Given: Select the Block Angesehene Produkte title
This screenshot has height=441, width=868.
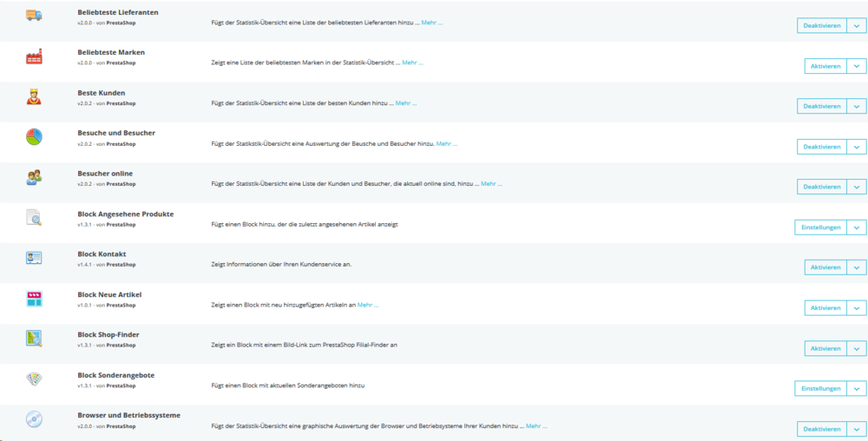Looking at the screenshot, I should [x=126, y=214].
